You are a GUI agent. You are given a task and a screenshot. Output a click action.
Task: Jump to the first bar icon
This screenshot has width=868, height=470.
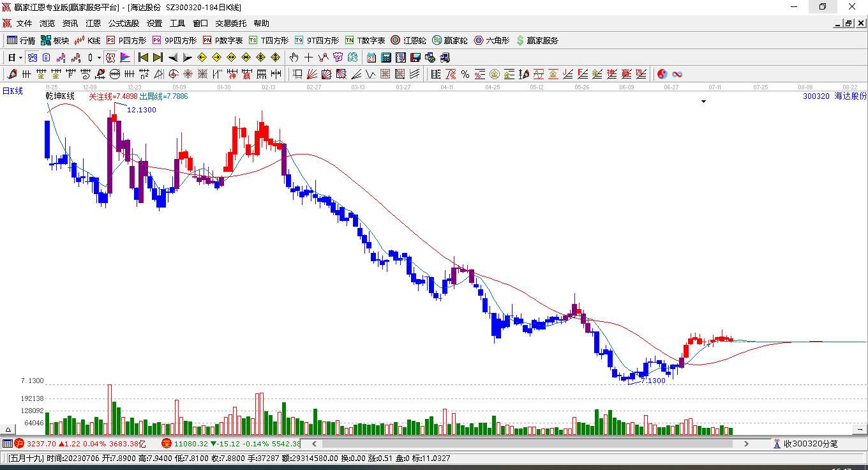[x=144, y=57]
